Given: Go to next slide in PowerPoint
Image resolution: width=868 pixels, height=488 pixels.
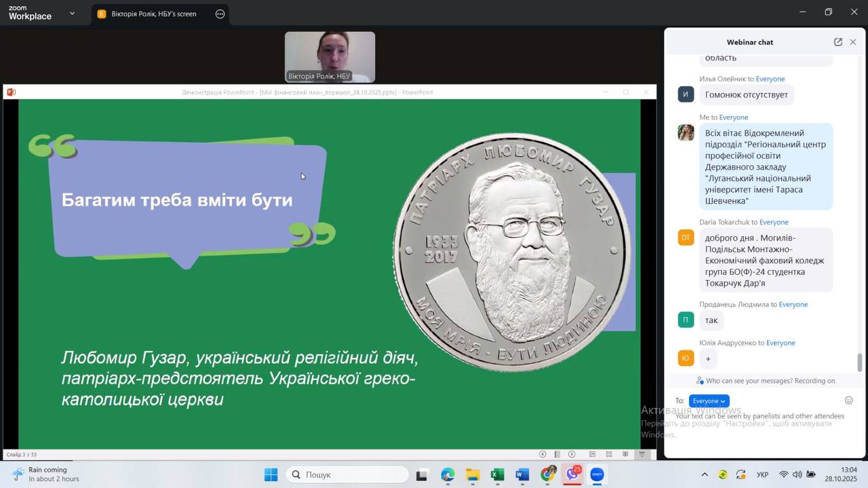Looking at the screenshot, I should point(572,454).
